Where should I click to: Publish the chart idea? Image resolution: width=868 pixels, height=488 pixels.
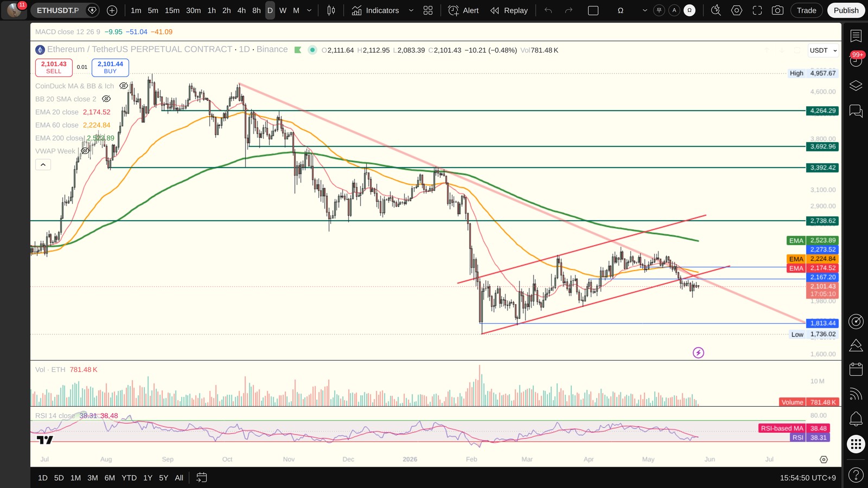pyautogui.click(x=846, y=10)
